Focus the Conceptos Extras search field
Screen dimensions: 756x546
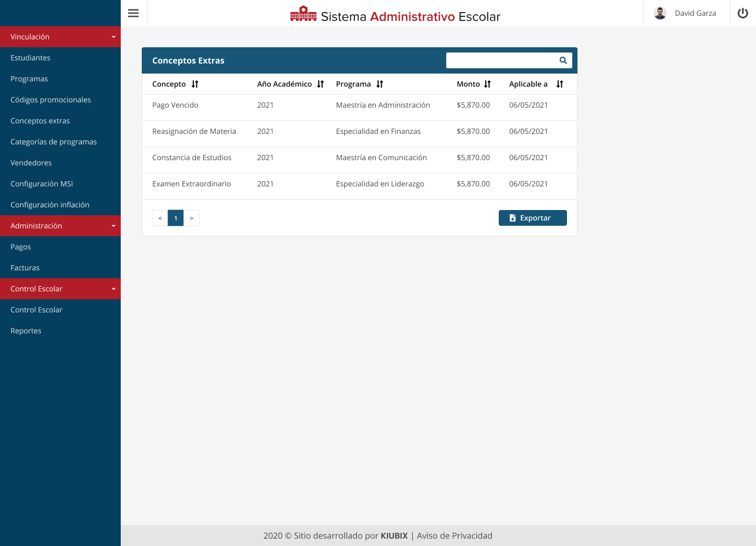click(x=501, y=60)
